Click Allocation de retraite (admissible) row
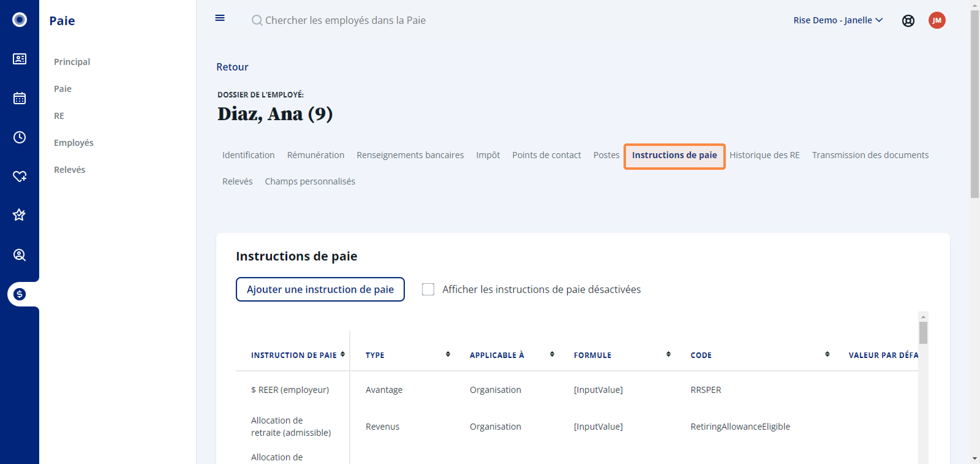The height and width of the screenshot is (464, 980). (x=577, y=426)
